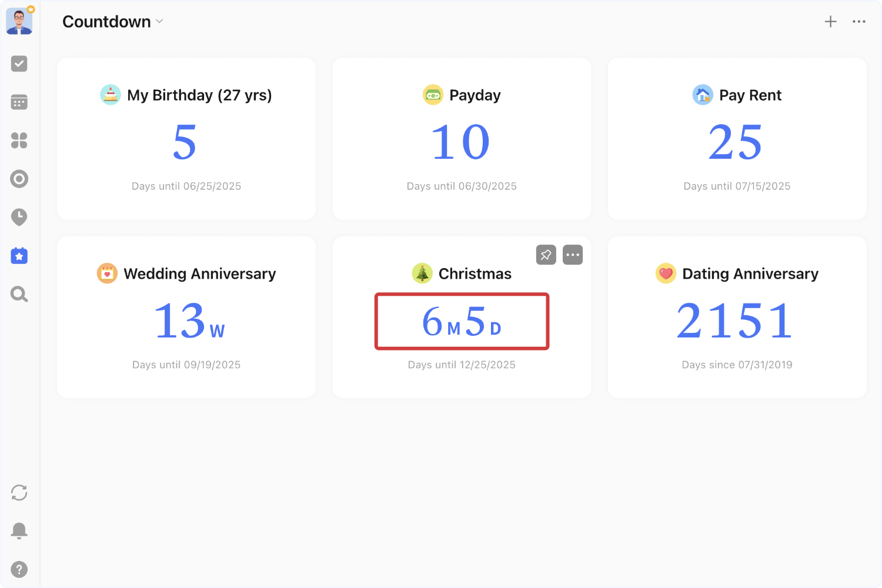Open the Help question mark icon
The image size is (882, 588).
[x=19, y=569]
